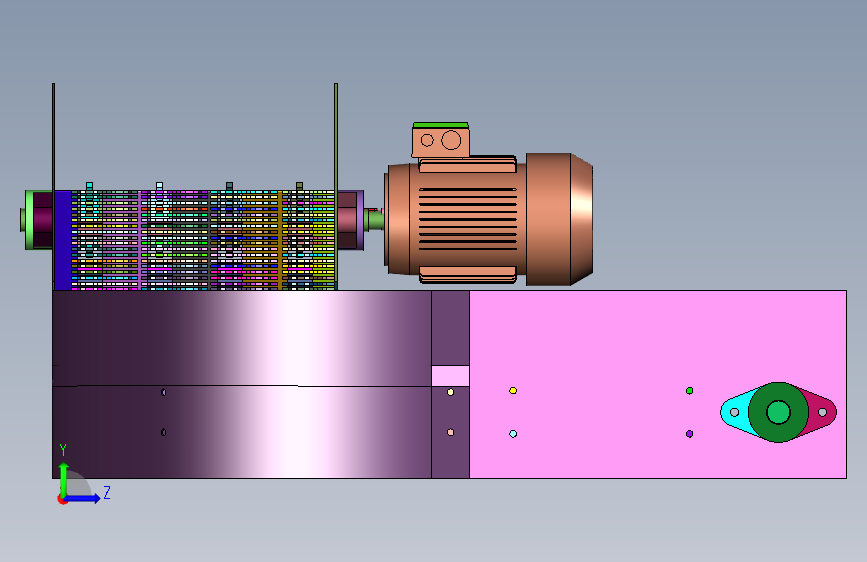
Task: Select the Z axis label
Action: (x=107, y=492)
